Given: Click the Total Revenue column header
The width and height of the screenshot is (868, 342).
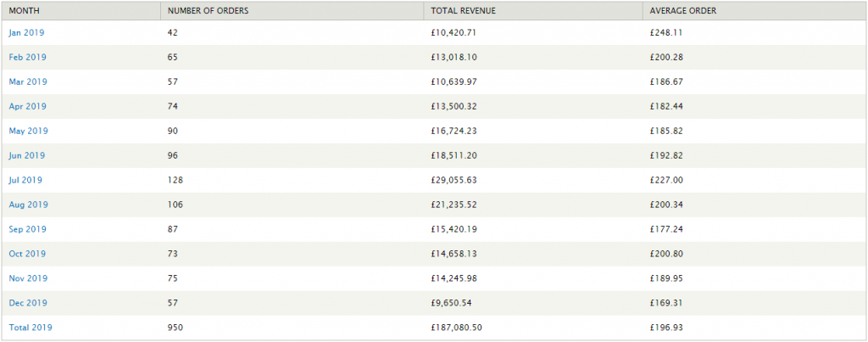Looking at the screenshot, I should pyautogui.click(x=464, y=11).
